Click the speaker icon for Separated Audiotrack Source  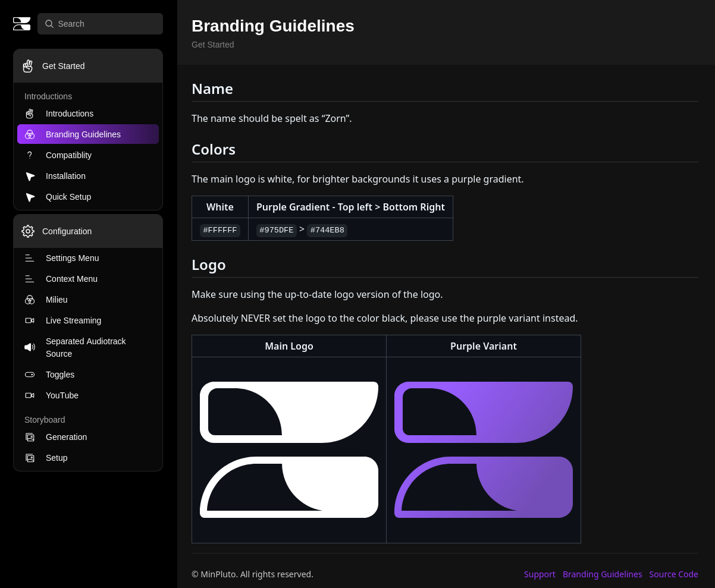click(30, 347)
